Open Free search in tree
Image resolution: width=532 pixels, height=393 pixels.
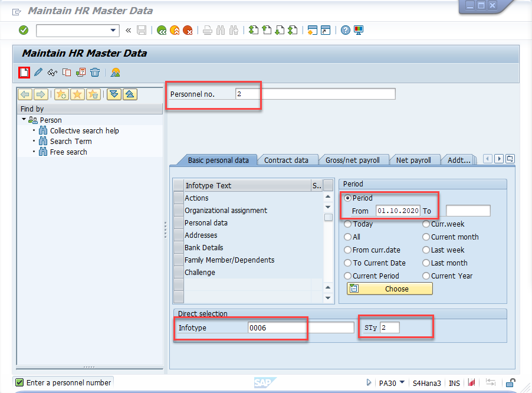point(68,152)
